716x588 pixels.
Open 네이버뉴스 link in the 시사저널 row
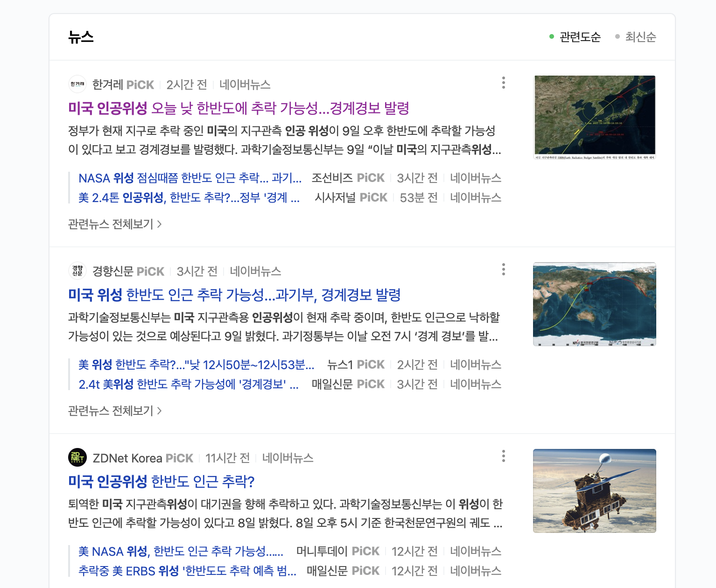coord(476,198)
